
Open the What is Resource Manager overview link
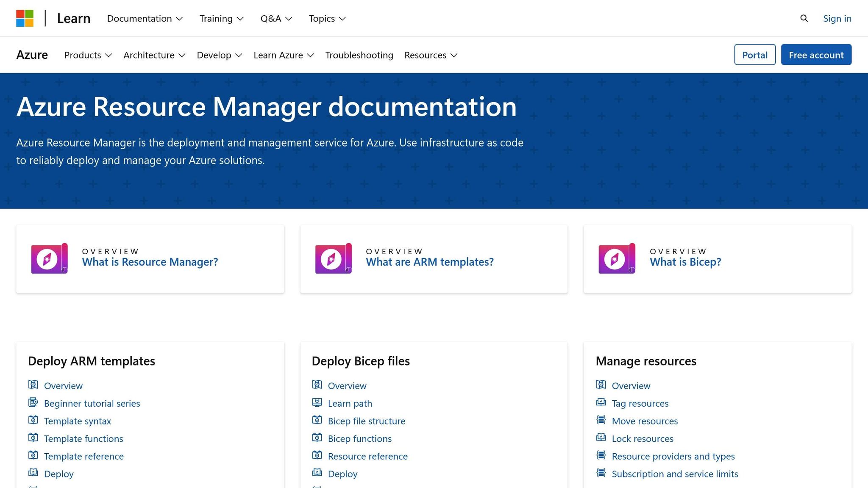[150, 262]
